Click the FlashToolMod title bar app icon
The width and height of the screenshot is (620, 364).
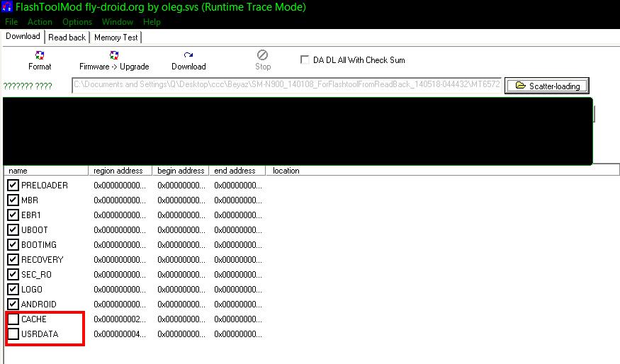coord(6,7)
